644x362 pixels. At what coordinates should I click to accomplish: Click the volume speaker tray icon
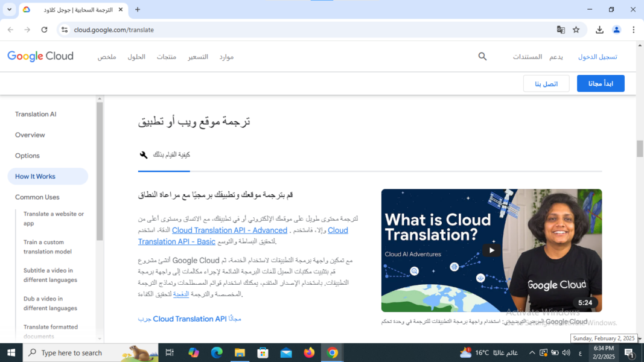[566, 352]
